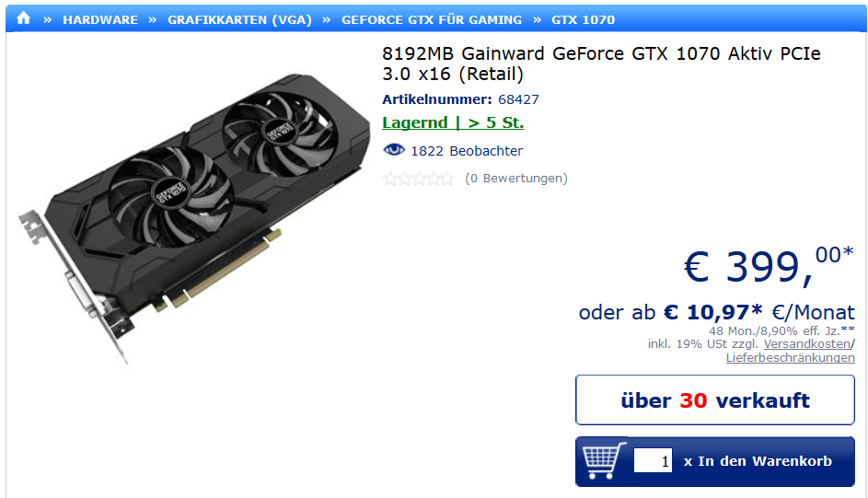
Task: Click the €10,97 monthly financing offer
Action: pyautogui.click(x=716, y=313)
